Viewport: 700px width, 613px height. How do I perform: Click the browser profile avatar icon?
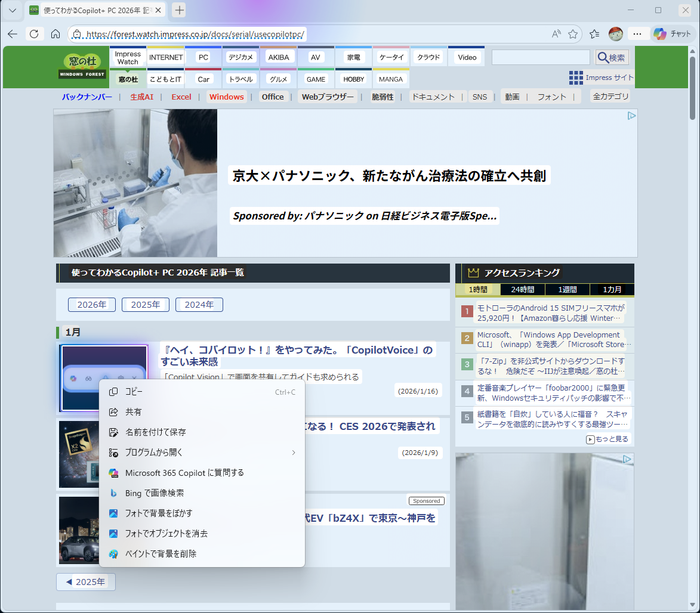[x=615, y=34]
